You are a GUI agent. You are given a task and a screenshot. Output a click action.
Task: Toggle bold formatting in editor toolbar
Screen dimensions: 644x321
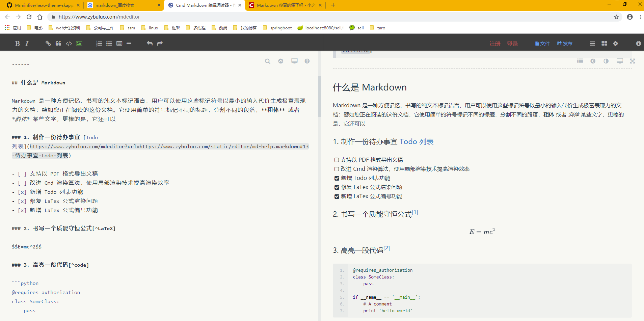(x=17, y=44)
